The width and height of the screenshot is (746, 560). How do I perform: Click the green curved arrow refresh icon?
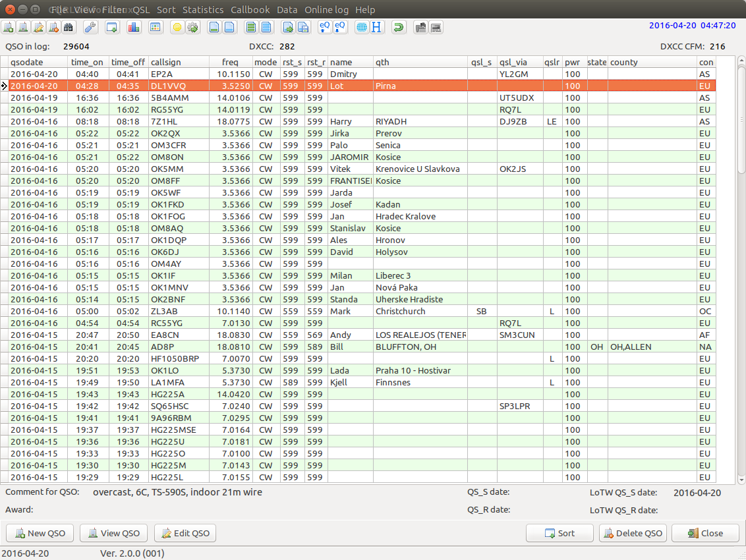click(398, 27)
